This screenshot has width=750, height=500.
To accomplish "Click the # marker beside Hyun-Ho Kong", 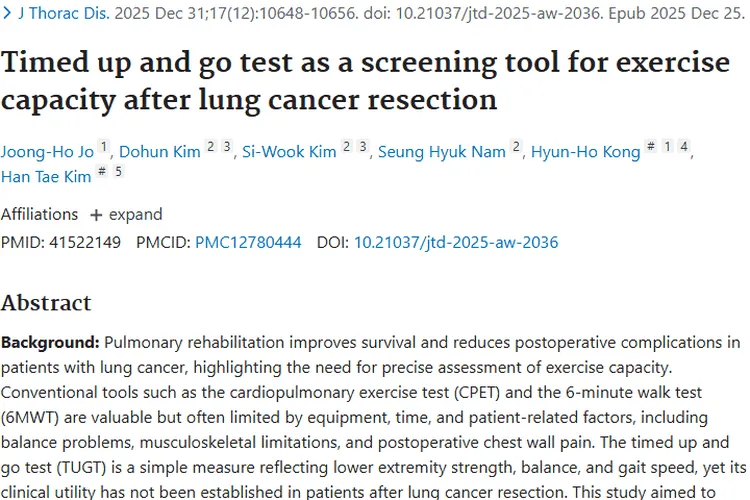I will pos(651,149).
